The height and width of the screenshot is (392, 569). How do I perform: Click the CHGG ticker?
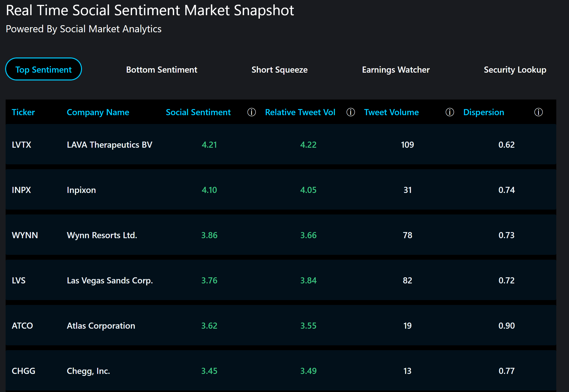point(23,371)
